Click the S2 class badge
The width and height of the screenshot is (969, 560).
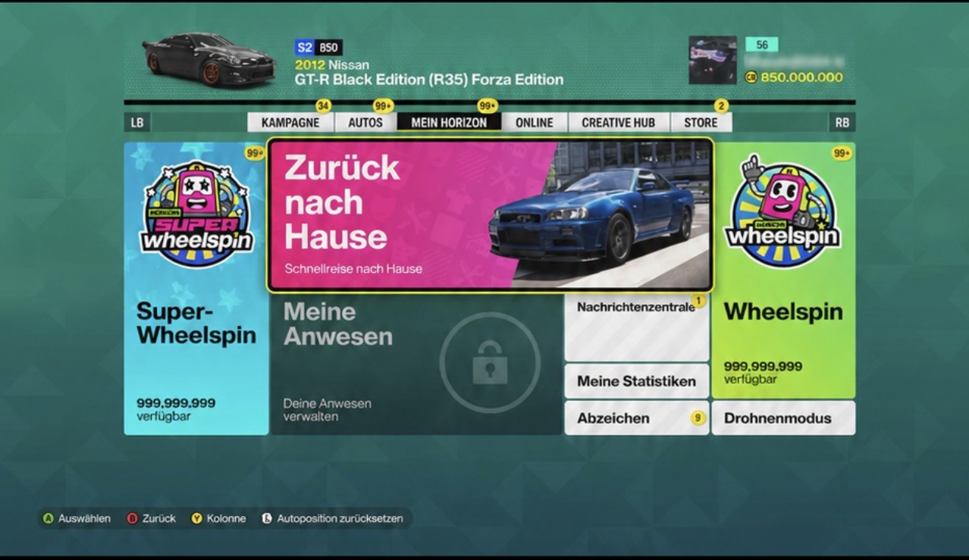tap(305, 47)
